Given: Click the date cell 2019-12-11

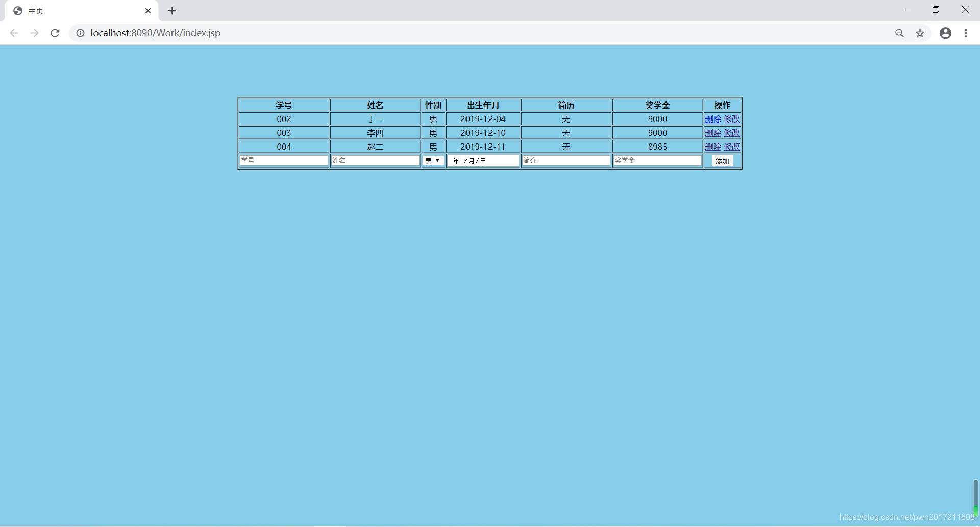Looking at the screenshot, I should (x=483, y=147).
